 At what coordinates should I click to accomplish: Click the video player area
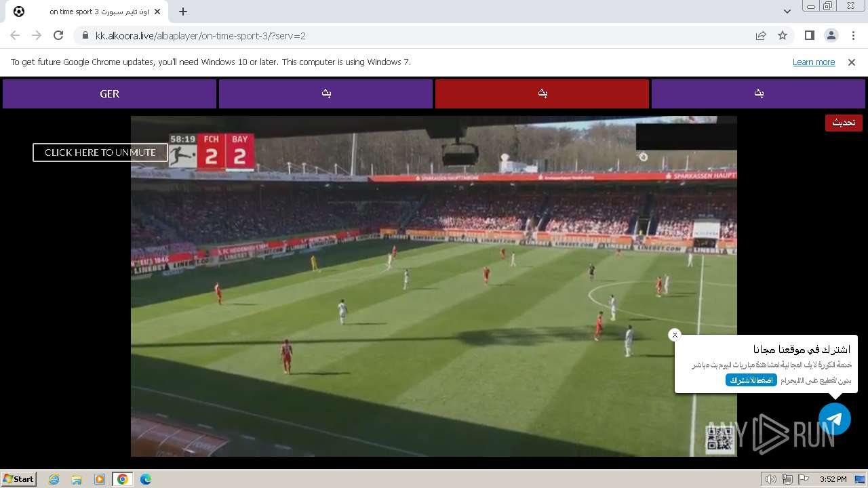(x=434, y=286)
